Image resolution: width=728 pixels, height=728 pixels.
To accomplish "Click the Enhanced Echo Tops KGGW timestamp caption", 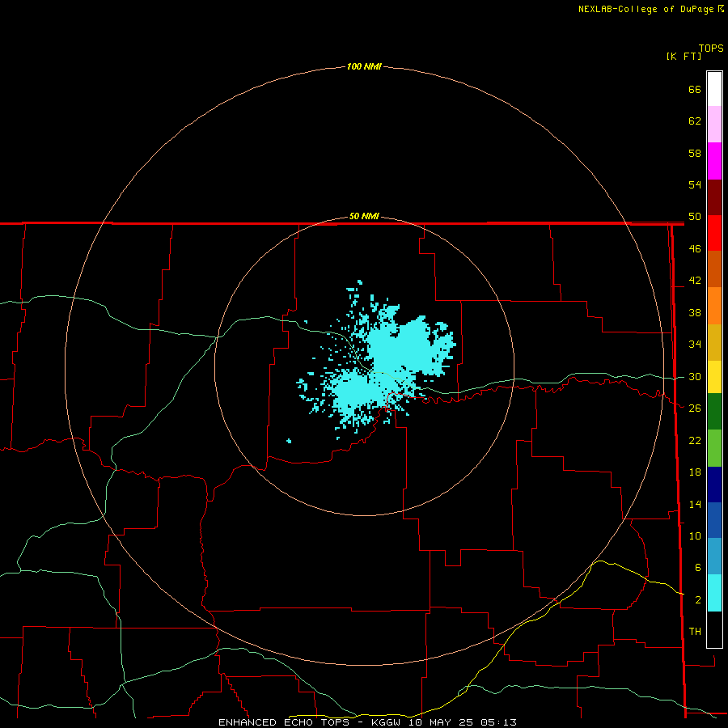I will (367, 722).
